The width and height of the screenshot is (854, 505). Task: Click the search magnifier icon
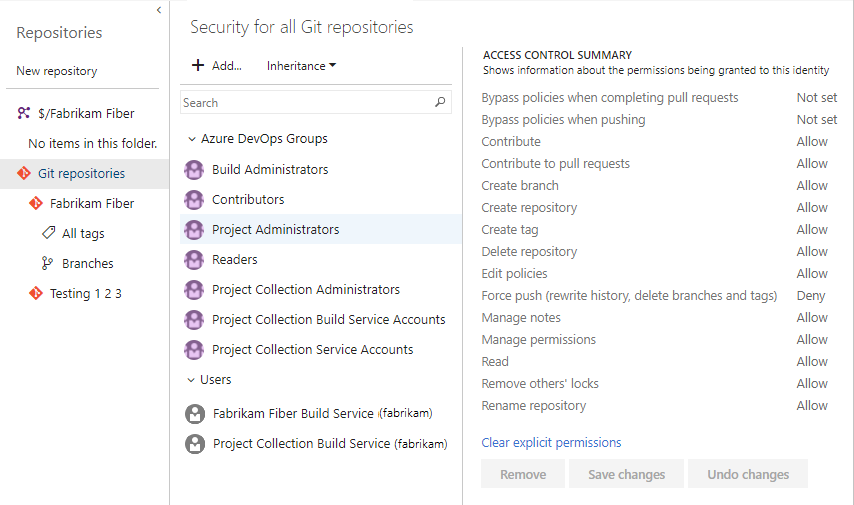[440, 102]
